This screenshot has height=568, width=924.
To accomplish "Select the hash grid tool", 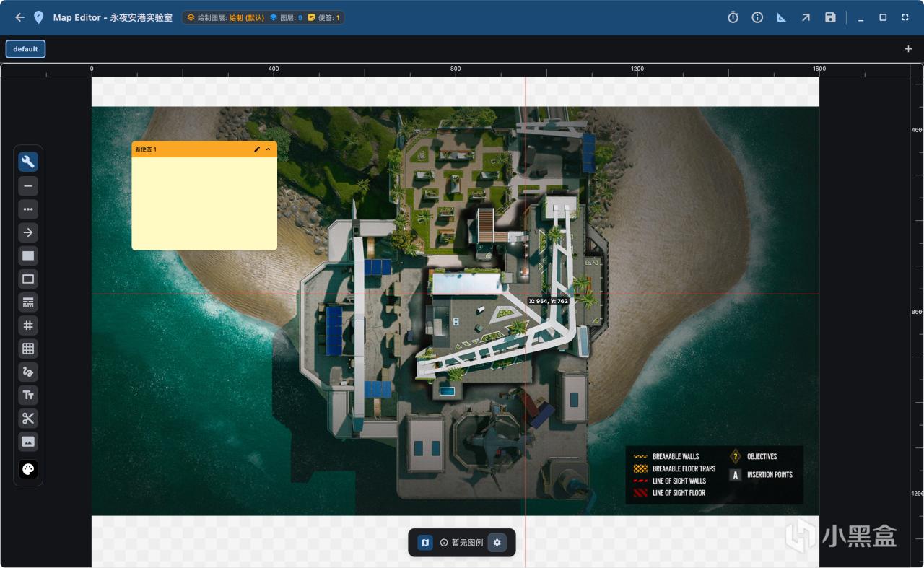I will pos(28,325).
